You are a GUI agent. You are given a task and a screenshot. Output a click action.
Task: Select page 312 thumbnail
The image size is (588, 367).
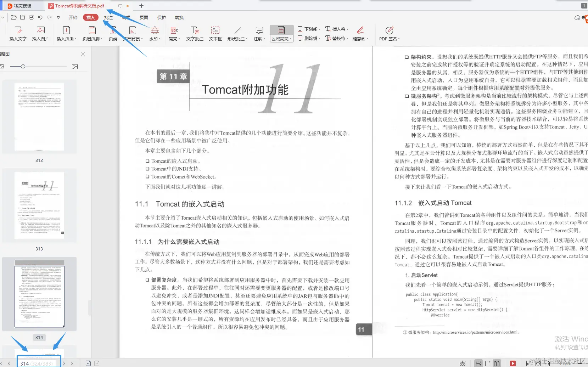[39, 117]
